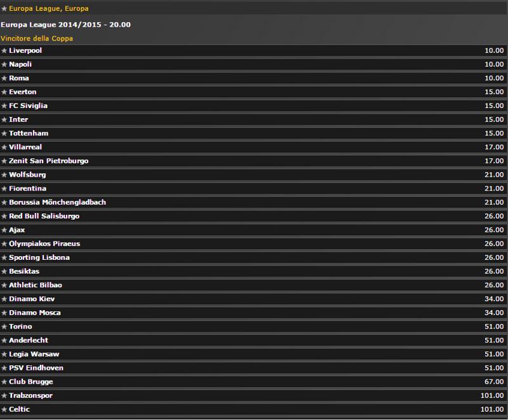This screenshot has width=508, height=420.
Task: Click the star next to FC Siviglia
Action: tap(6, 105)
